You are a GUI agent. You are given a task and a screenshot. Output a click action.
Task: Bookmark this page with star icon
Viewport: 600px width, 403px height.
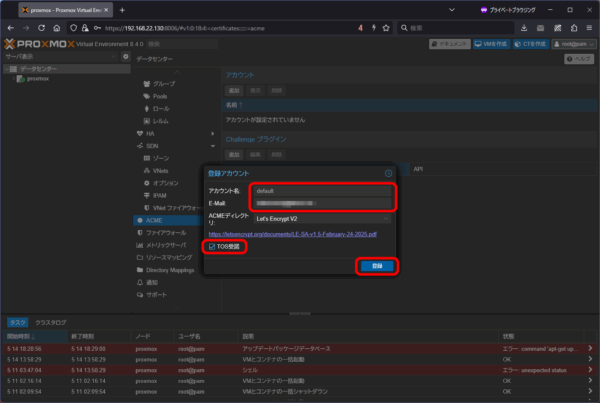click(x=386, y=28)
